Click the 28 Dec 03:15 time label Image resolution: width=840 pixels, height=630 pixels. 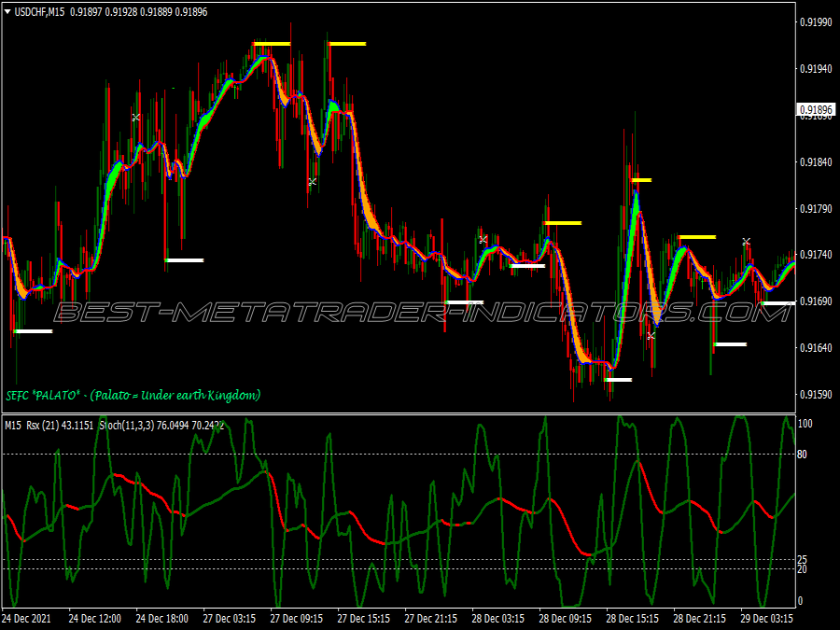498,618
